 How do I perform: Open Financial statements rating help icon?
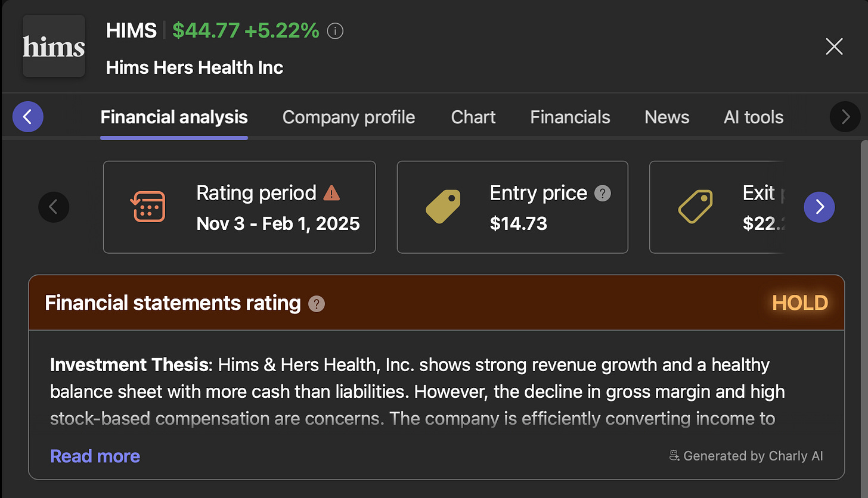tap(317, 304)
